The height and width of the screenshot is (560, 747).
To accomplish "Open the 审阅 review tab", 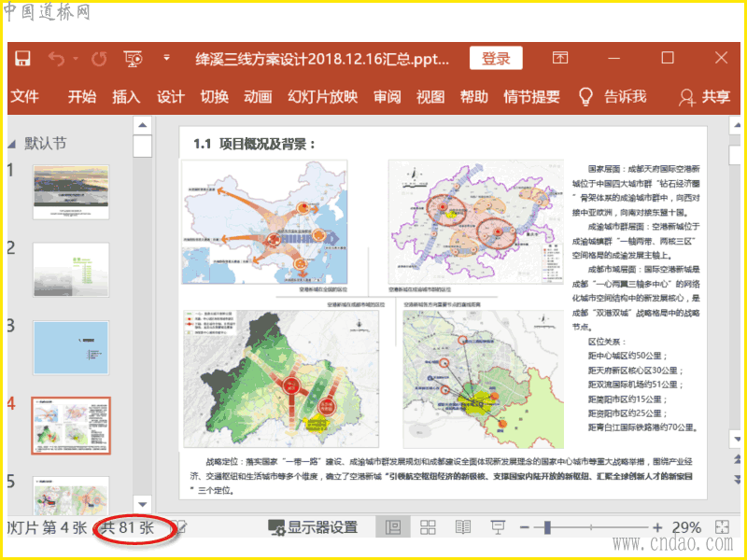I will (x=387, y=97).
